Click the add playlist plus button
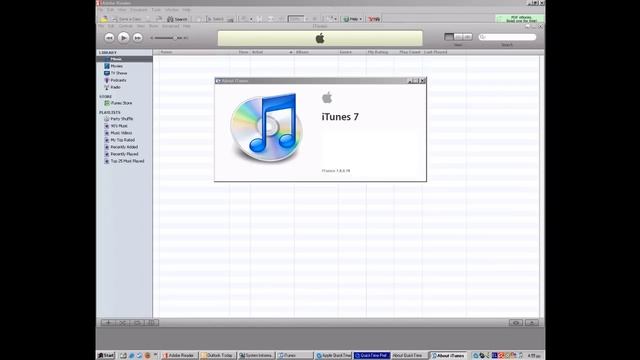 pyautogui.click(x=109, y=322)
